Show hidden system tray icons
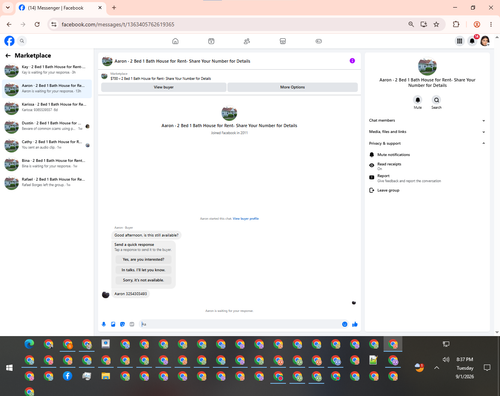This screenshot has width=500, height=396. (437, 368)
